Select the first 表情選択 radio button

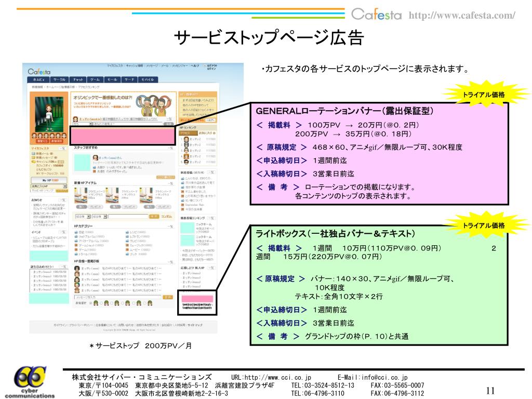click(90, 303)
